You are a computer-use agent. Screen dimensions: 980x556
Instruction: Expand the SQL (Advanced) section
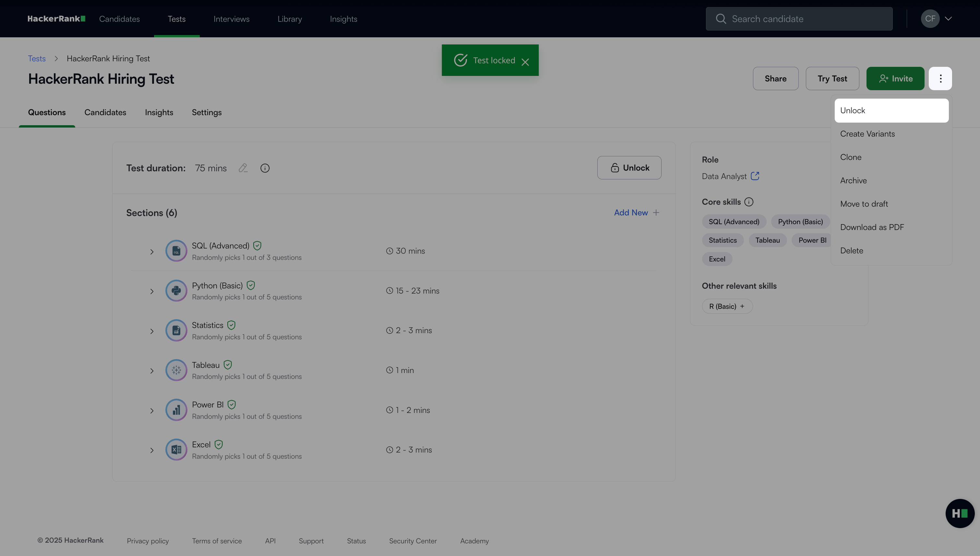pos(152,252)
